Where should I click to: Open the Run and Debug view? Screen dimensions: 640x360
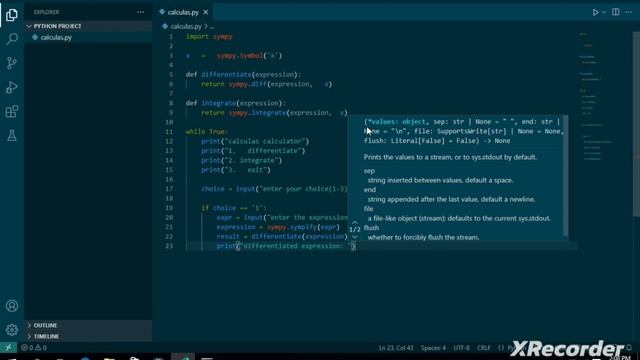click(12, 87)
